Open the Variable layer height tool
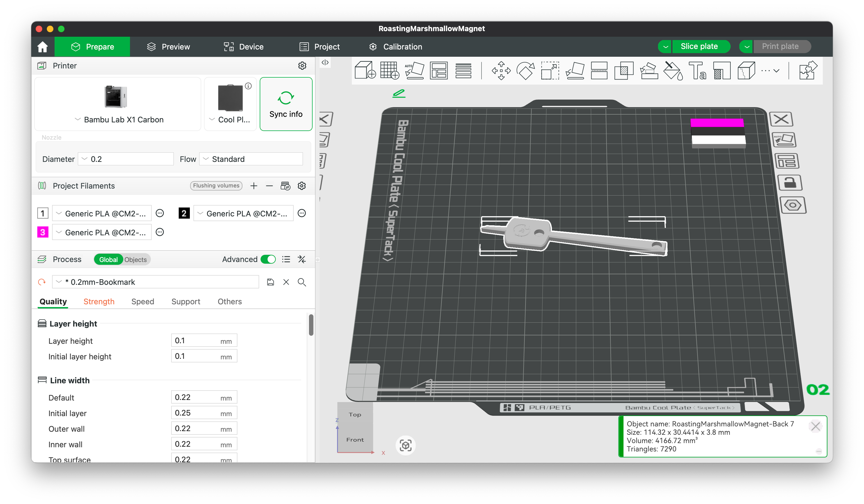Image resolution: width=864 pixels, height=504 pixels. (463, 70)
